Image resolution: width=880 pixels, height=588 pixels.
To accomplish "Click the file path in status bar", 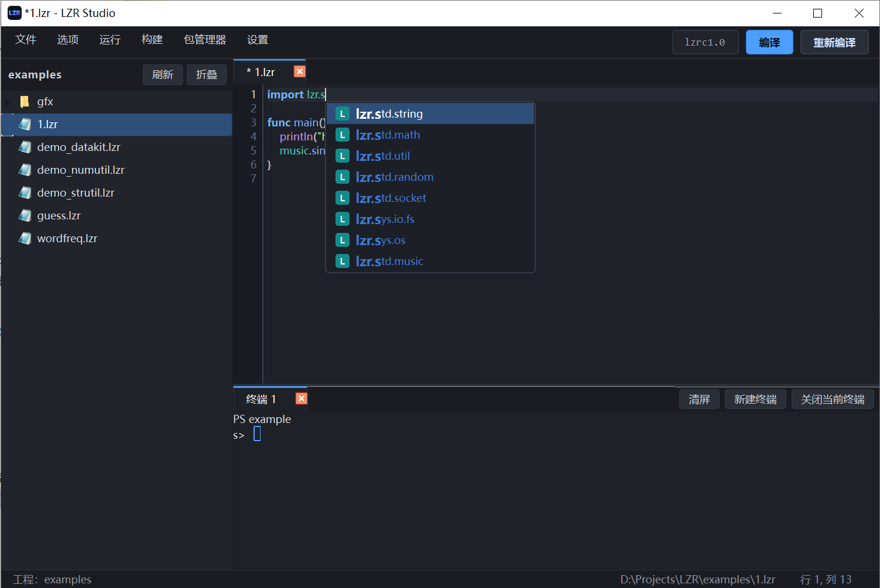I will coord(697,579).
